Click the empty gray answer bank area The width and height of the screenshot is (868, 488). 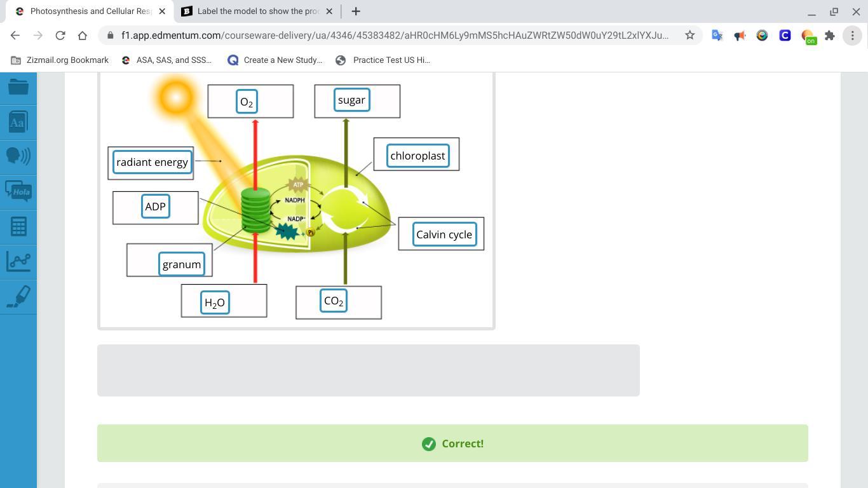[x=368, y=370]
